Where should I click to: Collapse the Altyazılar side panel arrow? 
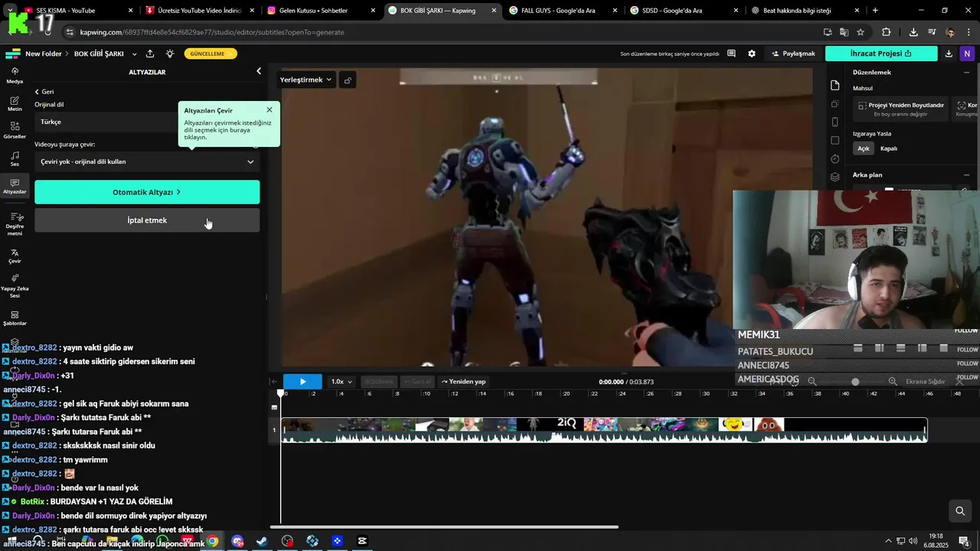[x=259, y=71]
